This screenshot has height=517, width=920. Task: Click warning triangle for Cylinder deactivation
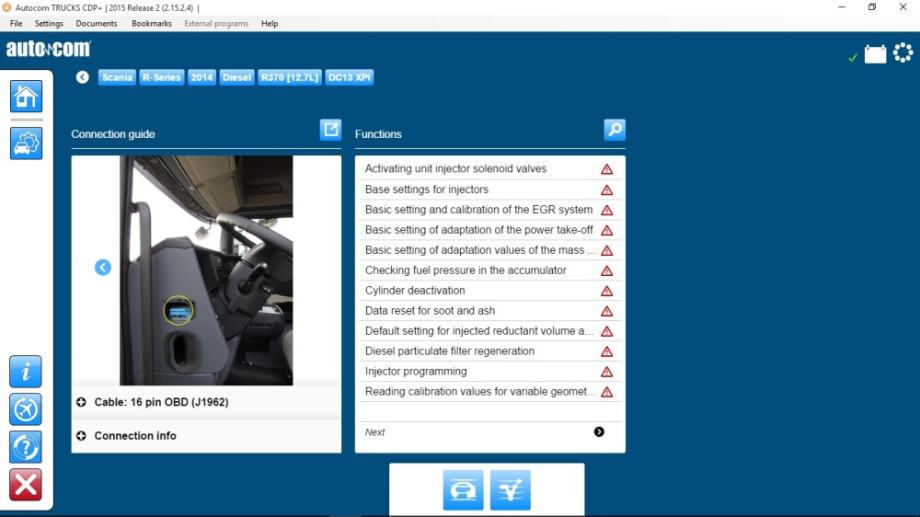[x=607, y=291]
